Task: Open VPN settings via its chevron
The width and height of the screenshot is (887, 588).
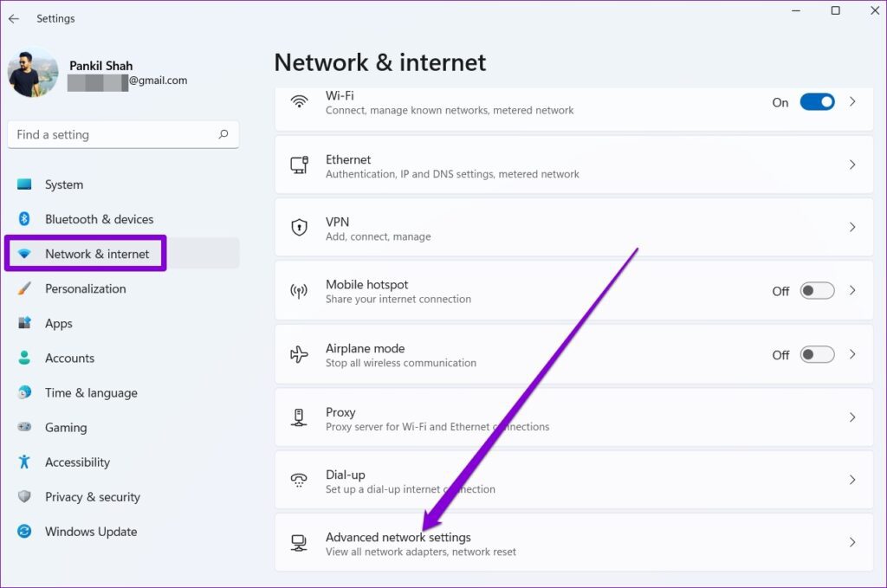Action: (852, 228)
